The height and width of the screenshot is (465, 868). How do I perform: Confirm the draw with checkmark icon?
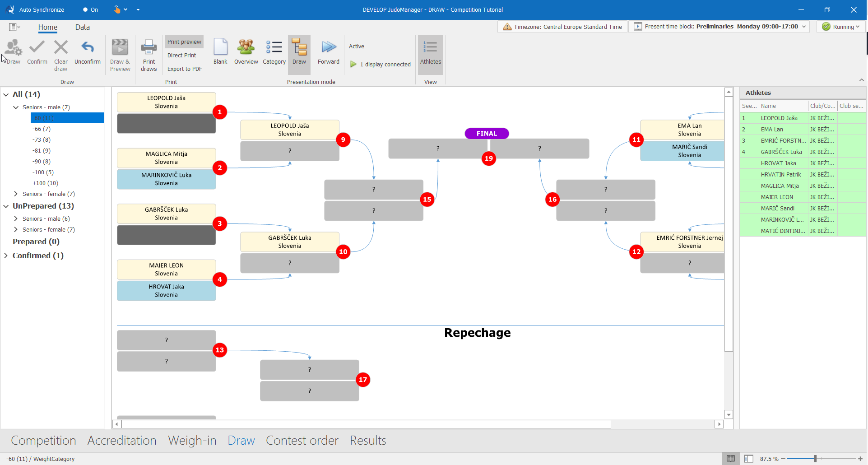(37, 52)
